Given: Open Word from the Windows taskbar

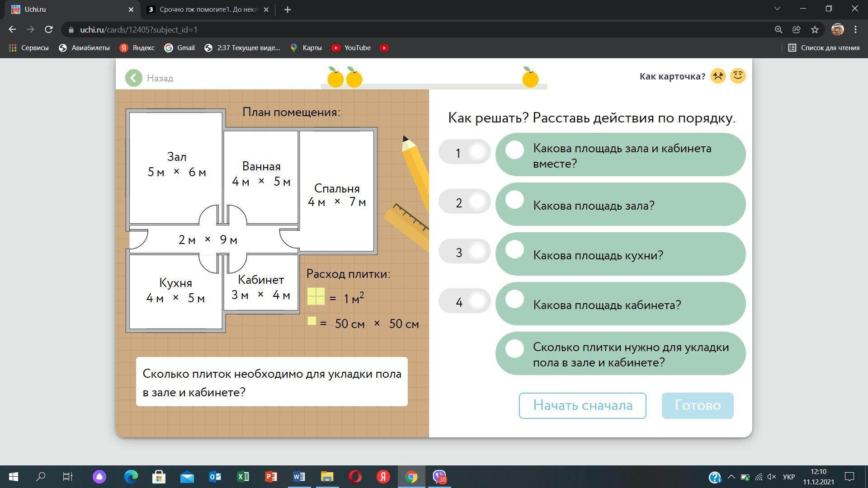Looking at the screenshot, I should tap(299, 477).
